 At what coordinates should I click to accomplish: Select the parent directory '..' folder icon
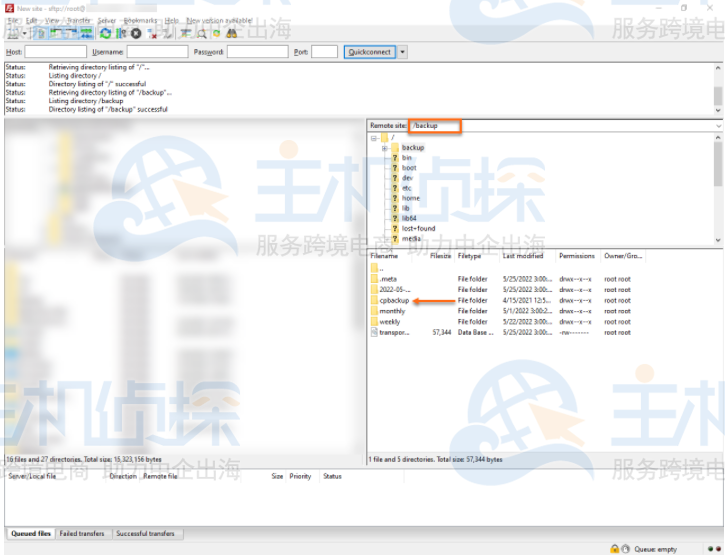374,268
